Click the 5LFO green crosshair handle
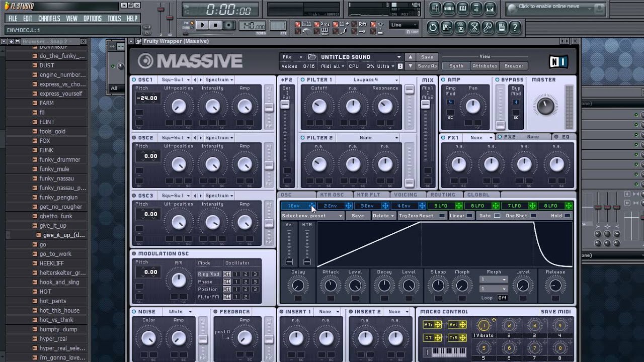 point(459,206)
